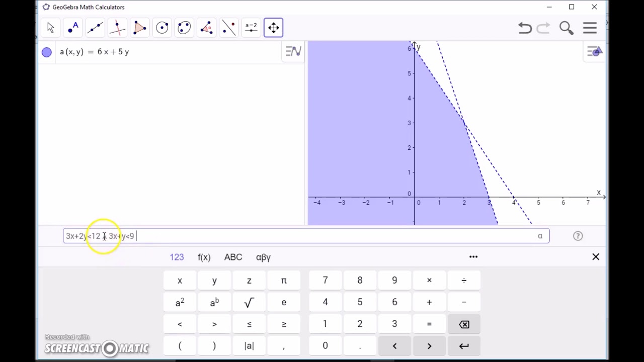
Task: Open the search tool
Action: coord(567,28)
